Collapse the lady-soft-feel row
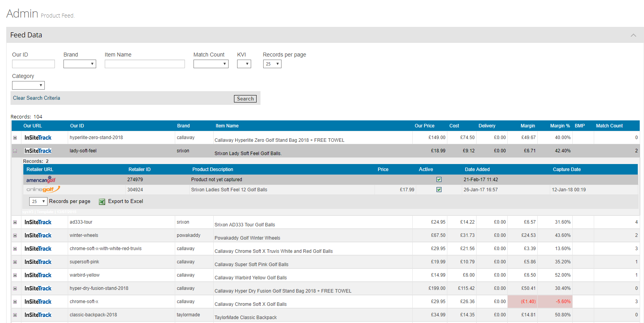 tap(15, 151)
